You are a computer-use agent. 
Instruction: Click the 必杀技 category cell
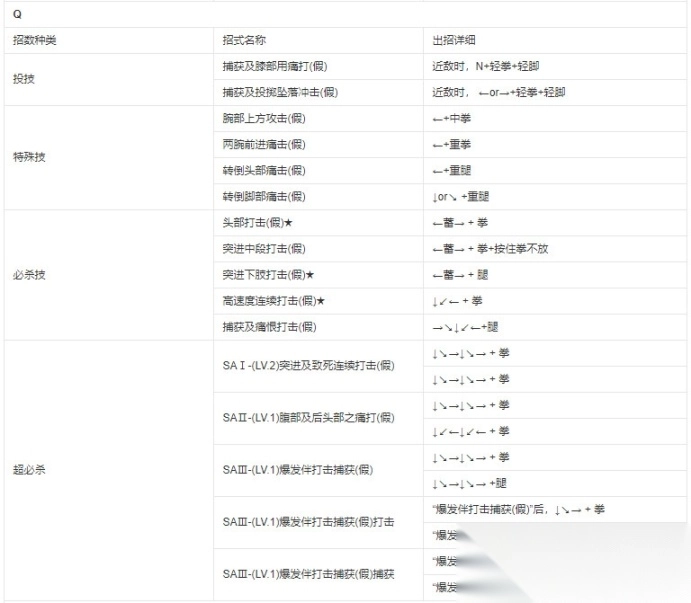(28, 274)
